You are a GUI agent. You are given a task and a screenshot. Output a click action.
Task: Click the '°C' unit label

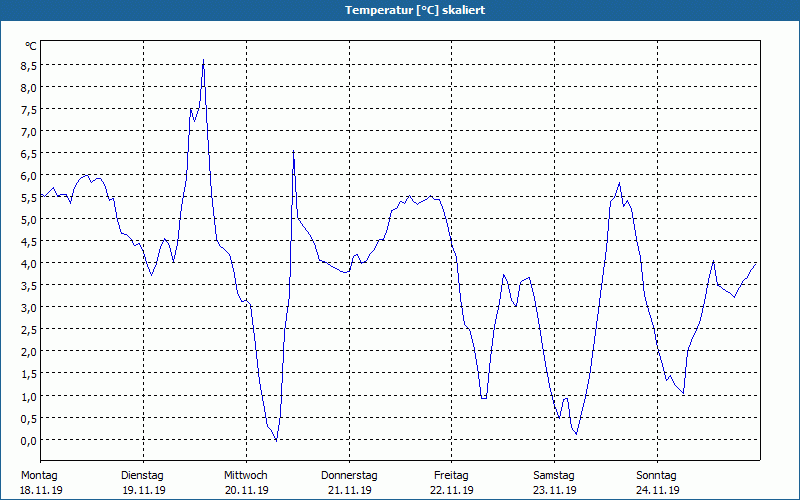pos(31,46)
